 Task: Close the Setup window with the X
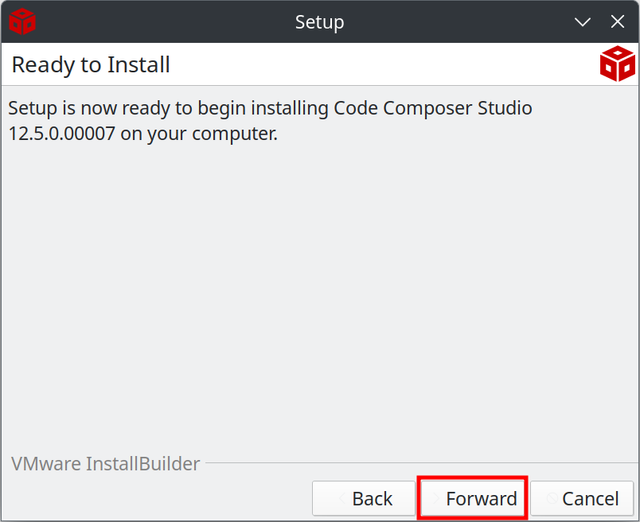pos(617,22)
